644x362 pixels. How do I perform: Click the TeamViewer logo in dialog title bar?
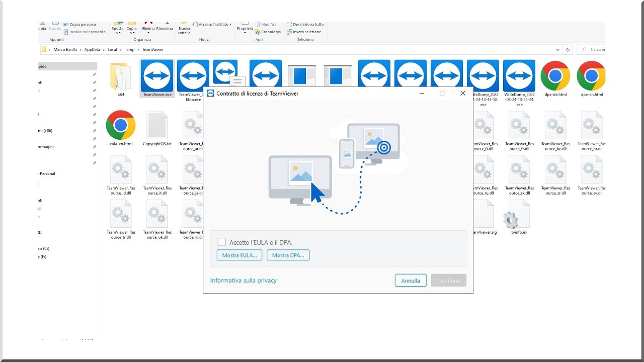[211, 94]
